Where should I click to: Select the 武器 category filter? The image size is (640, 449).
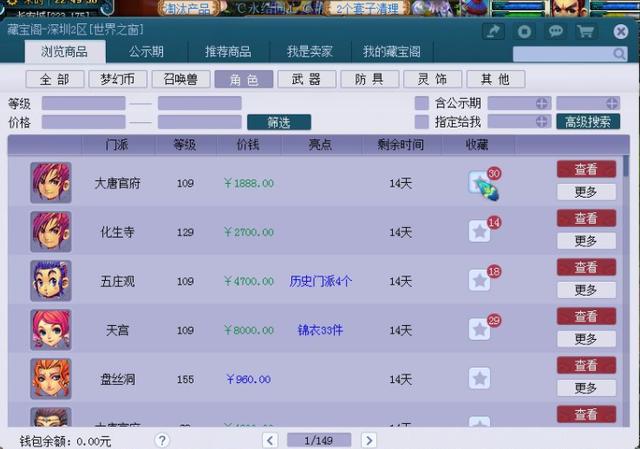click(307, 79)
